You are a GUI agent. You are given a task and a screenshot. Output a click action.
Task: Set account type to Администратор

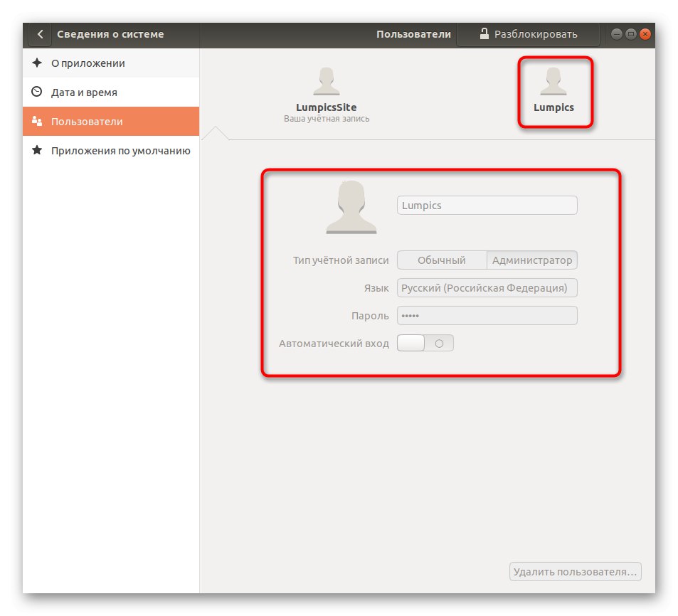click(x=532, y=260)
